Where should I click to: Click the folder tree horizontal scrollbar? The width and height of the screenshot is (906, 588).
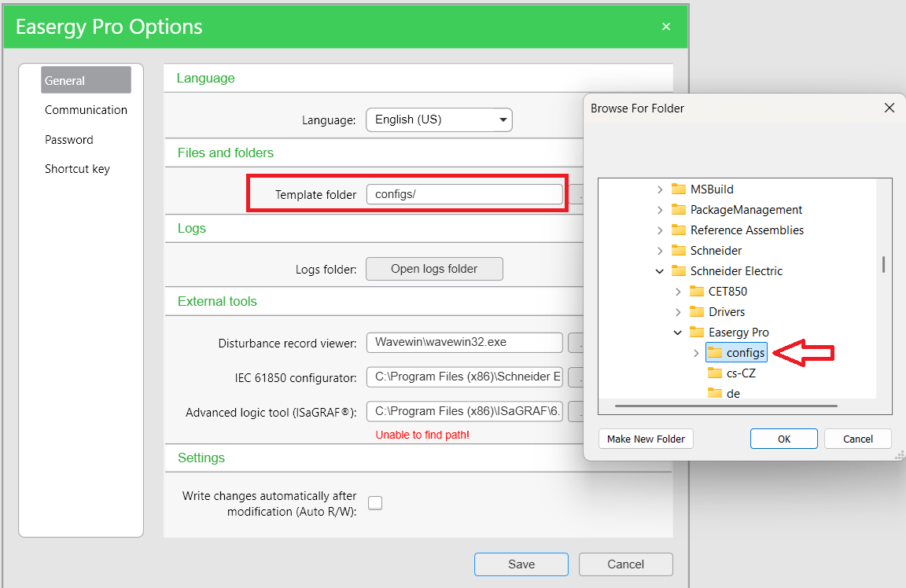click(727, 406)
